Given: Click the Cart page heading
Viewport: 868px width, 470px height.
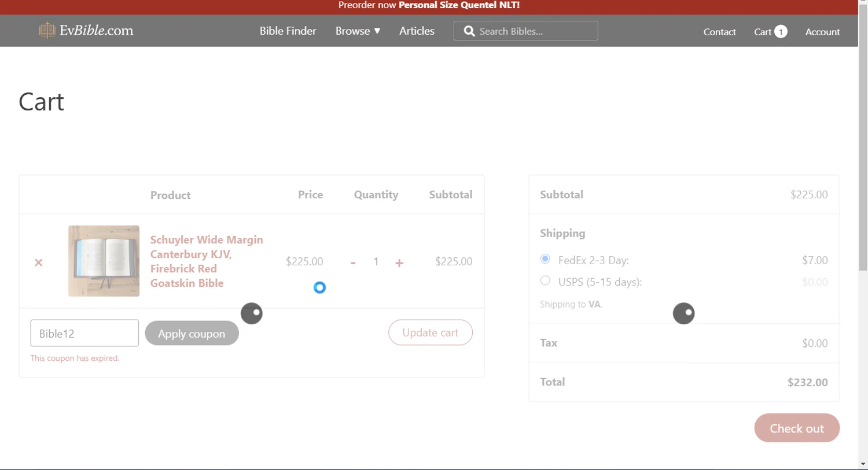Looking at the screenshot, I should click(x=42, y=102).
